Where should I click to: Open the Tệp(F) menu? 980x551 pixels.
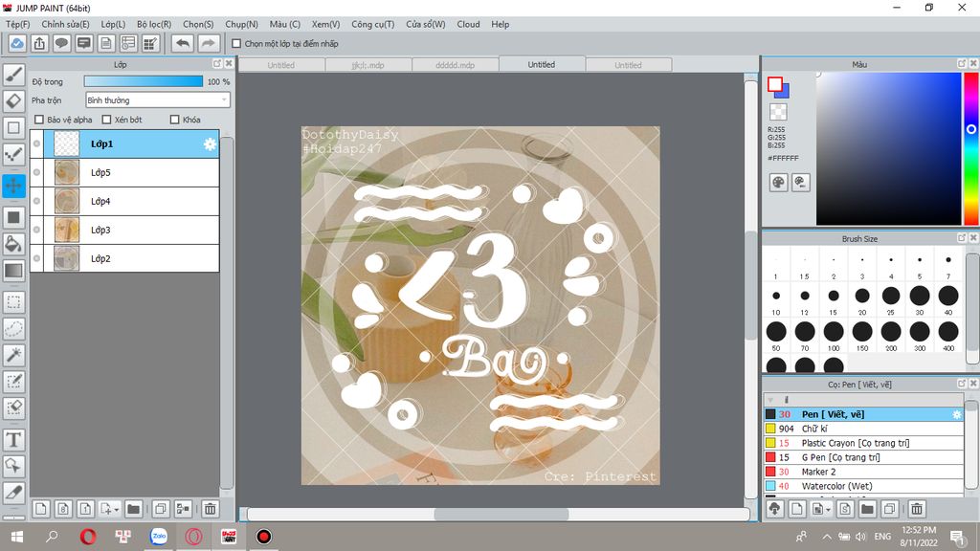17,24
